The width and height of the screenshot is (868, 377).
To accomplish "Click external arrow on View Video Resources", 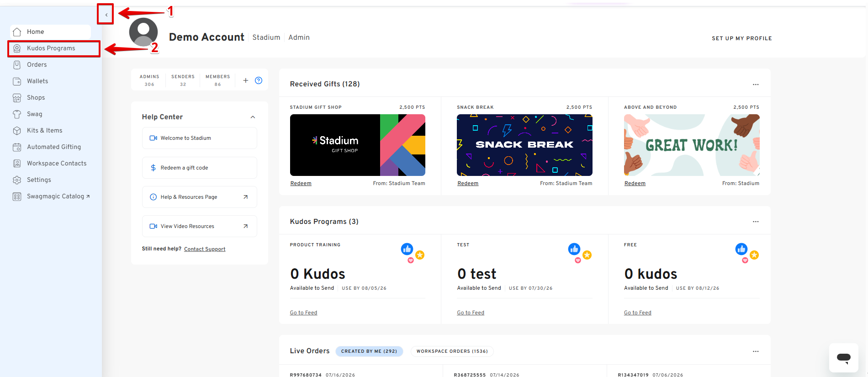I will pos(245,226).
